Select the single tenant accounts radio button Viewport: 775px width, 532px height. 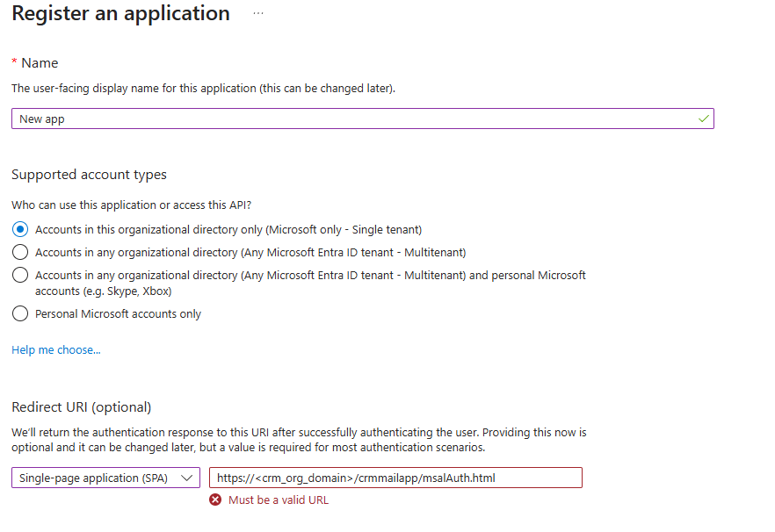click(19, 229)
